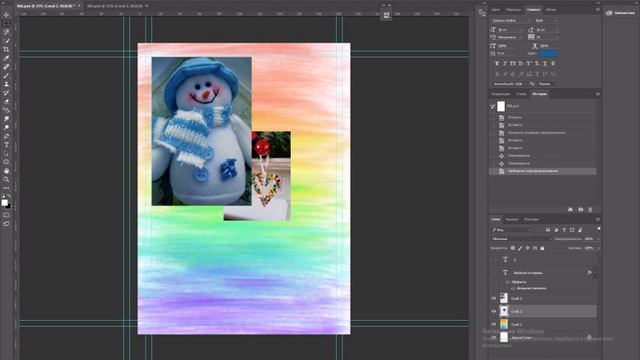Toggle Faux Bold in the Character panel

point(497,64)
